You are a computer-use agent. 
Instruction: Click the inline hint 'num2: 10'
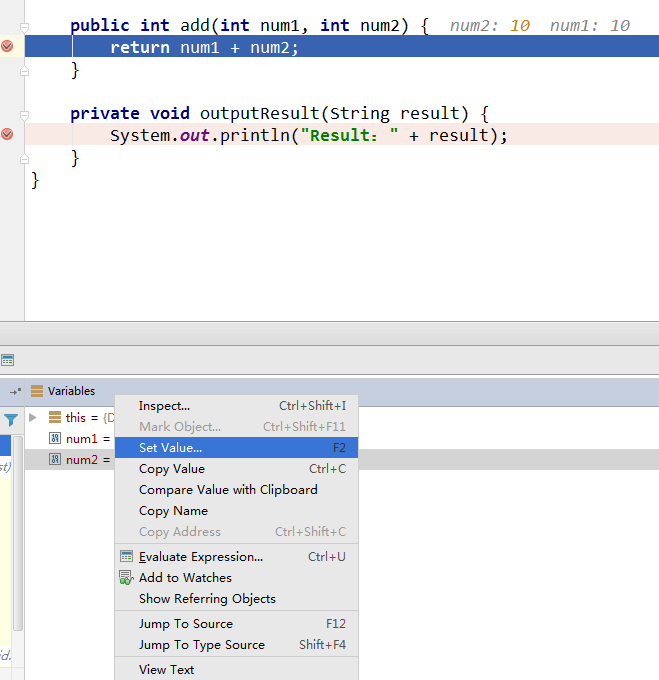pyautogui.click(x=489, y=26)
